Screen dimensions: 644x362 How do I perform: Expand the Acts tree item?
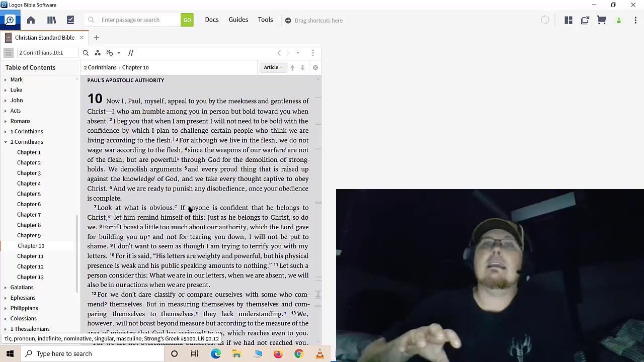(6, 111)
